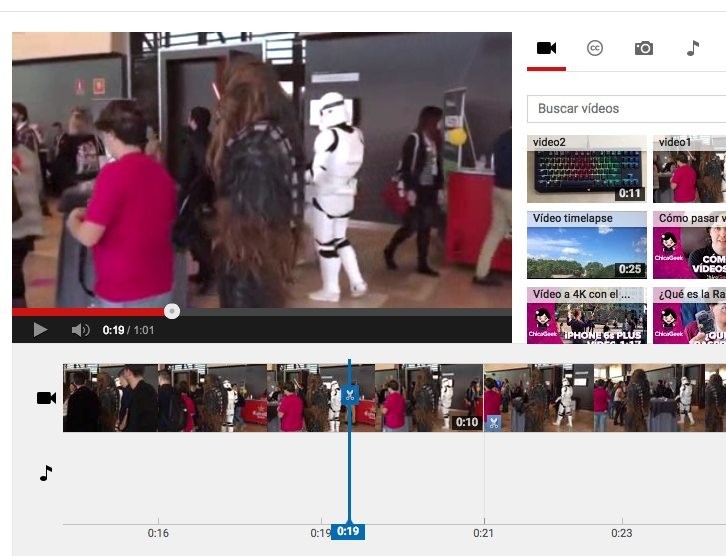Image resolution: width=726 pixels, height=556 pixels.
Task: Click the main video preview frame
Action: pyautogui.click(x=262, y=169)
